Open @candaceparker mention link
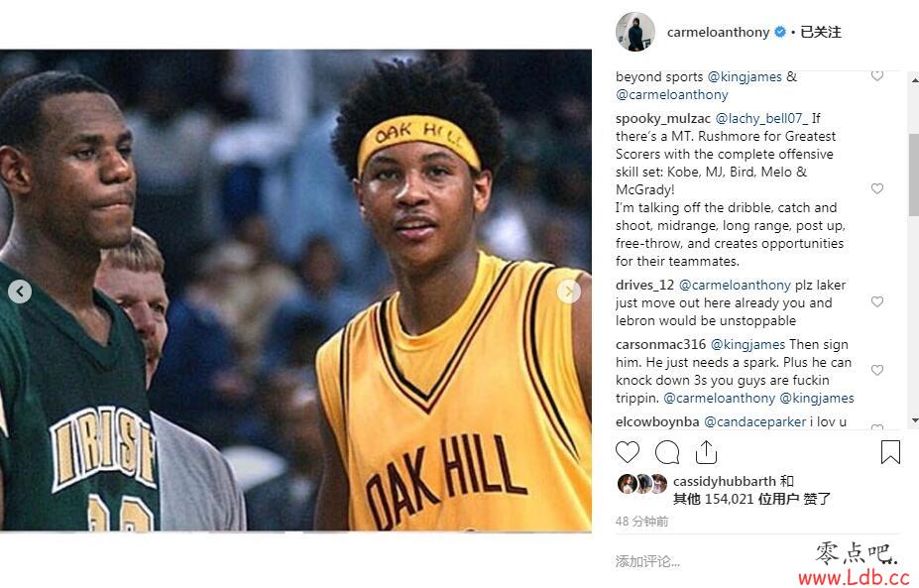This screenshot has width=919, height=588. click(x=754, y=421)
